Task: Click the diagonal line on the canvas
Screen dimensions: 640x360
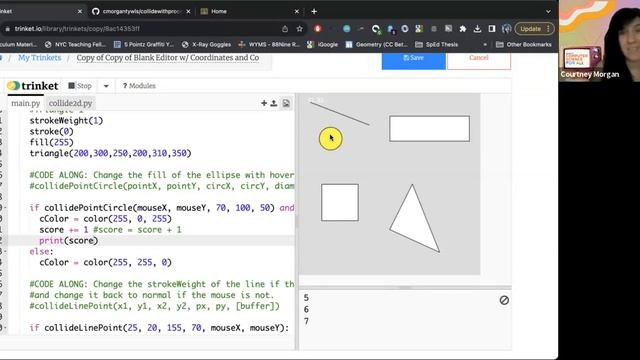Action: (340, 113)
